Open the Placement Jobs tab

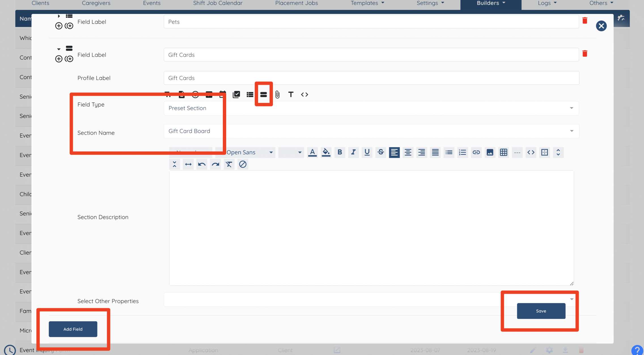coord(296,3)
